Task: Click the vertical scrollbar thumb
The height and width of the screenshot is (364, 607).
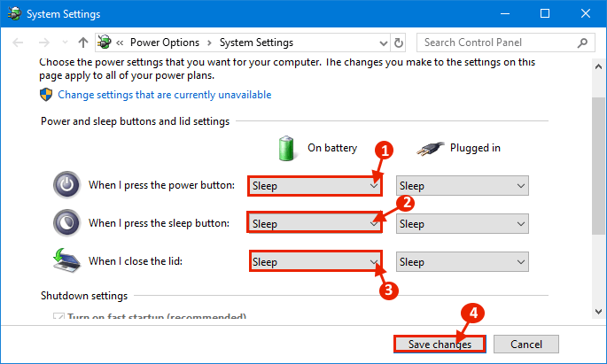Action: coord(598,166)
